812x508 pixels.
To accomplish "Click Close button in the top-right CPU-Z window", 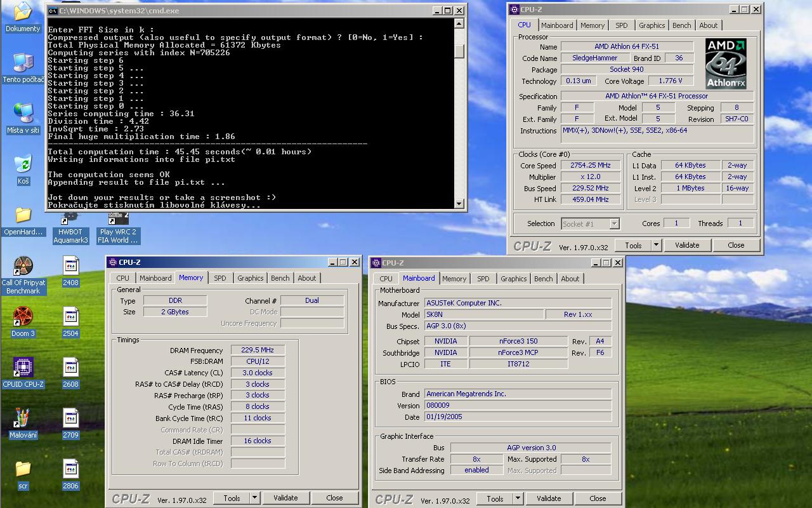I will point(736,245).
